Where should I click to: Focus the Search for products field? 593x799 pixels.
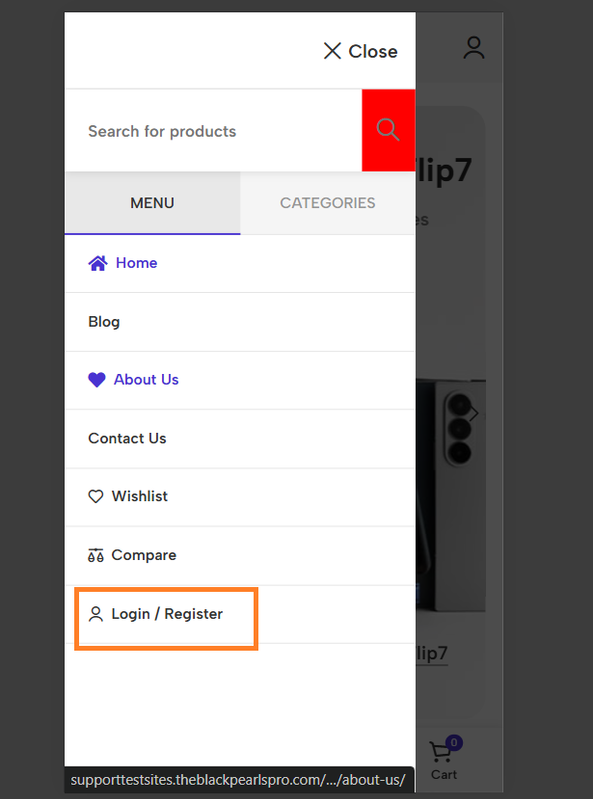click(214, 131)
